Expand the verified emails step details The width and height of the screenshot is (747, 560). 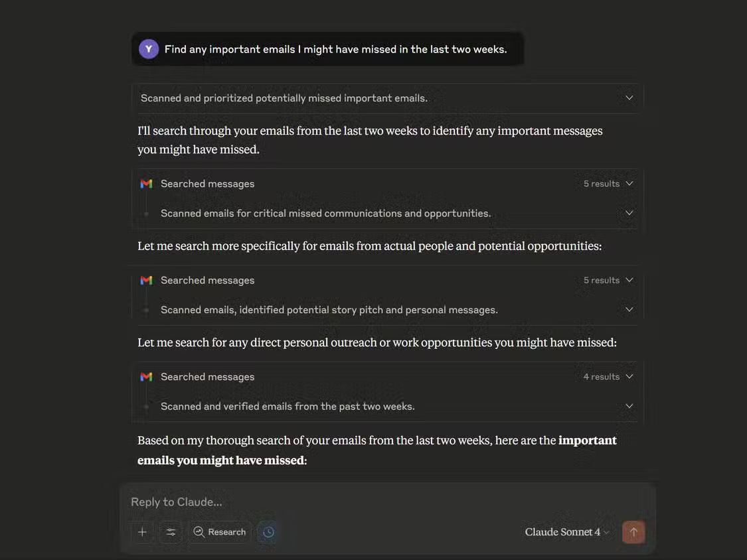(628, 405)
